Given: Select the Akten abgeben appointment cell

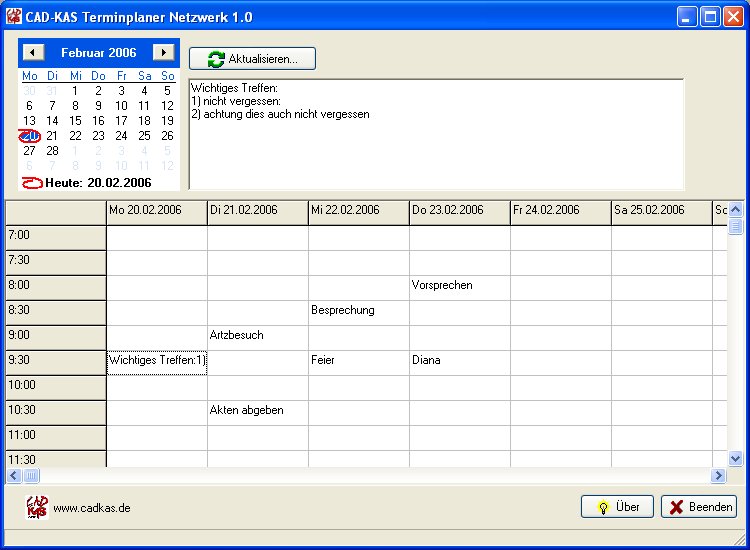Looking at the screenshot, I should point(257,410).
